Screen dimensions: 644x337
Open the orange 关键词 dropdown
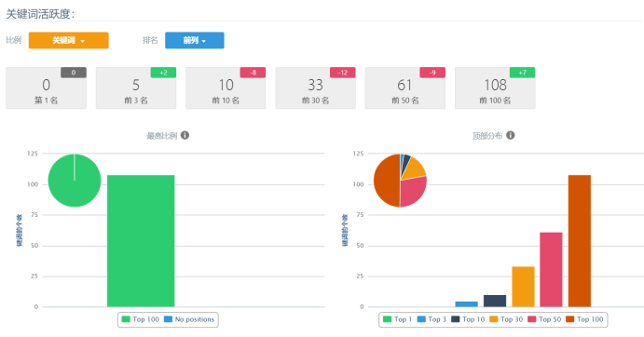coord(69,40)
